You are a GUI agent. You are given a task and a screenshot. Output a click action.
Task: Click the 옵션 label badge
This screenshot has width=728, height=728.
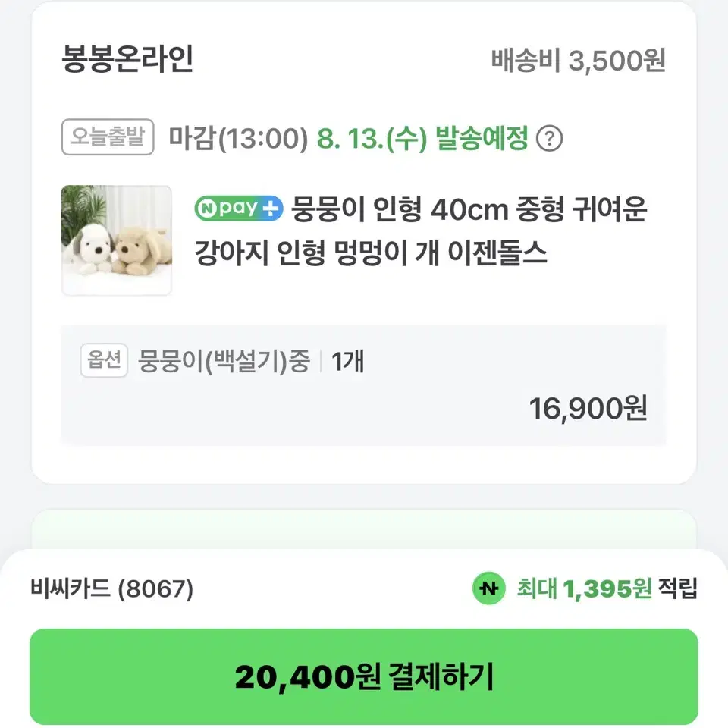pyautogui.click(x=104, y=361)
